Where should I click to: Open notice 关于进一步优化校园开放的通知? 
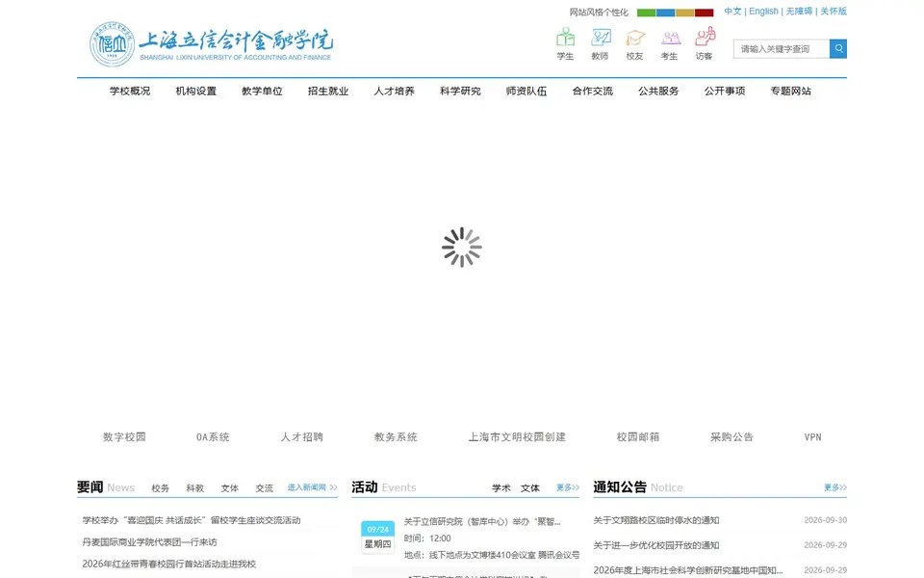coord(655,545)
